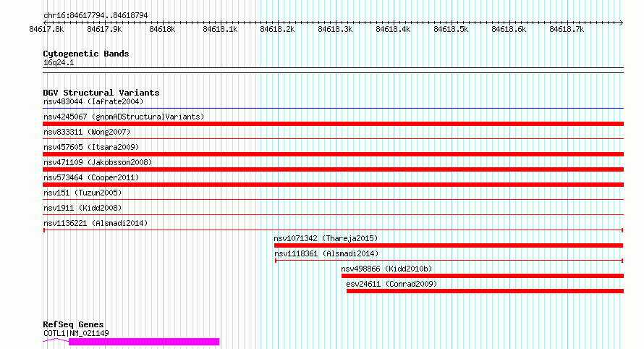Click the 84618.4k ruler tick label

[393, 29]
